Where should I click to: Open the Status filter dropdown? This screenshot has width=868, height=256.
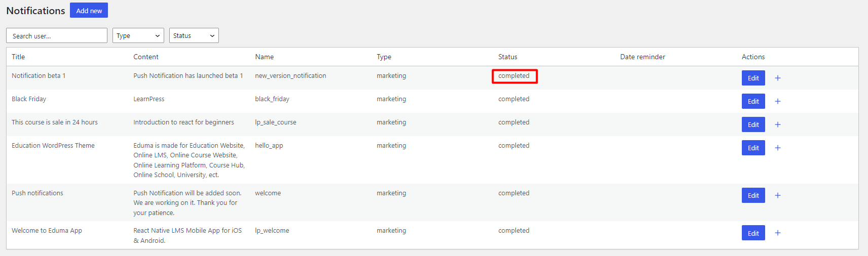click(x=194, y=35)
